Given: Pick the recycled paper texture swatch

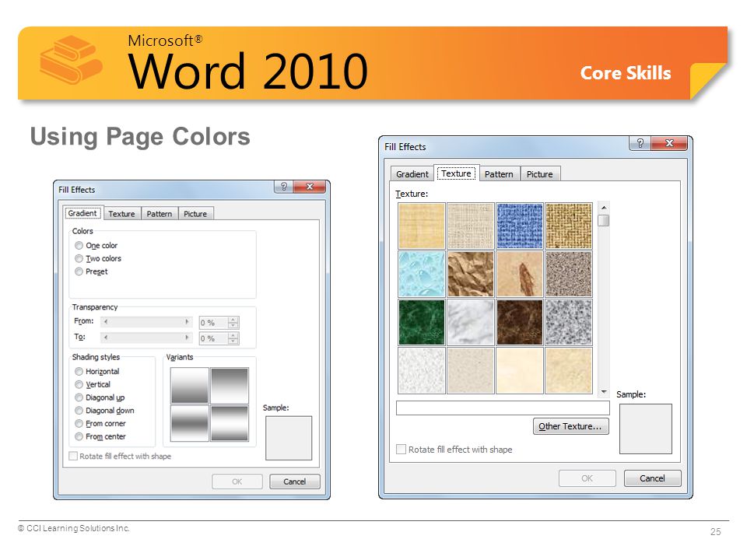Looking at the screenshot, I should click(471, 370).
